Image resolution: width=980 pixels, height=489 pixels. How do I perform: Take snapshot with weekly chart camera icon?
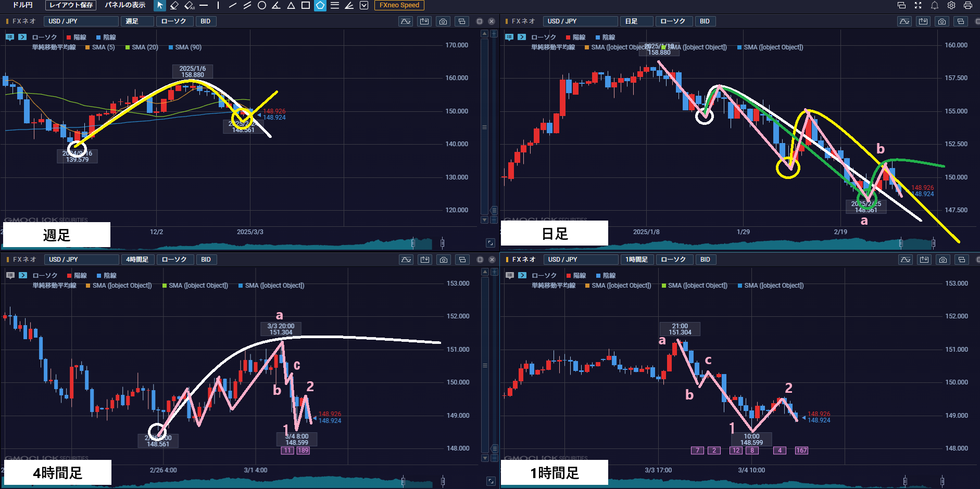point(443,21)
